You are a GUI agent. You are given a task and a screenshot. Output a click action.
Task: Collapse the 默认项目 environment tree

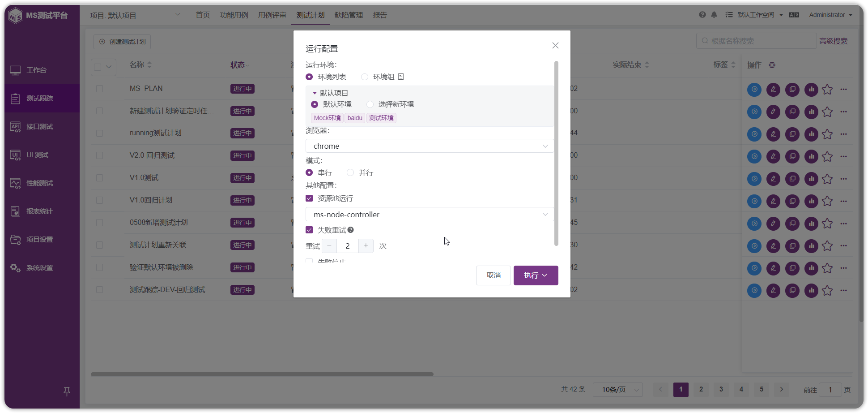tap(315, 93)
